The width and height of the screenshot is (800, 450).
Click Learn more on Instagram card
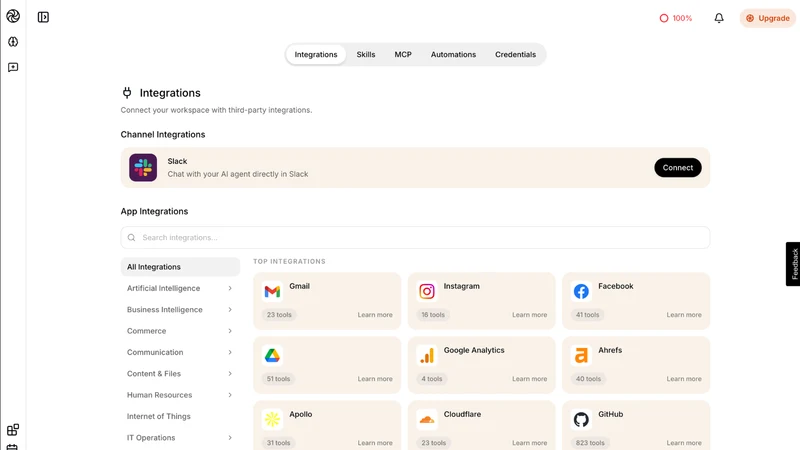(x=530, y=315)
